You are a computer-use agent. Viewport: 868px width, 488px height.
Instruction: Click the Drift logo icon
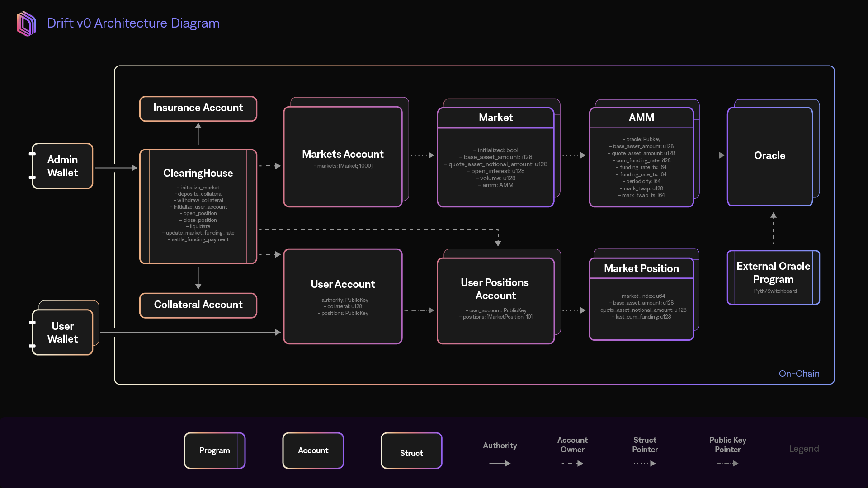(26, 23)
